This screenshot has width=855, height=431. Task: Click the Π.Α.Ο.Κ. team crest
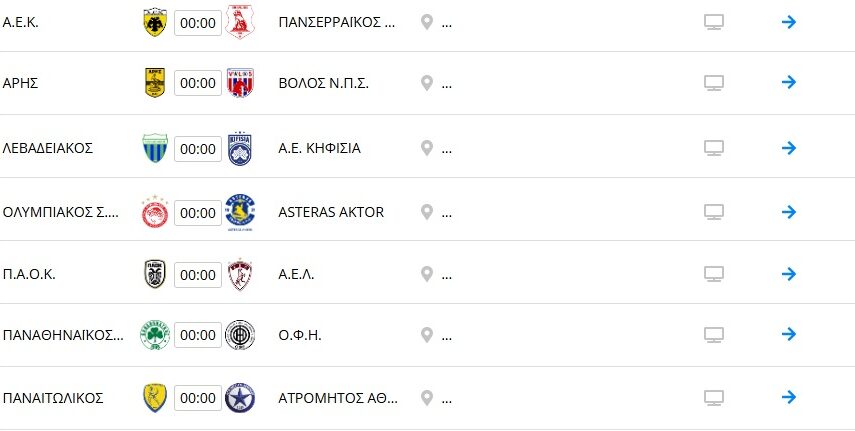coord(155,274)
